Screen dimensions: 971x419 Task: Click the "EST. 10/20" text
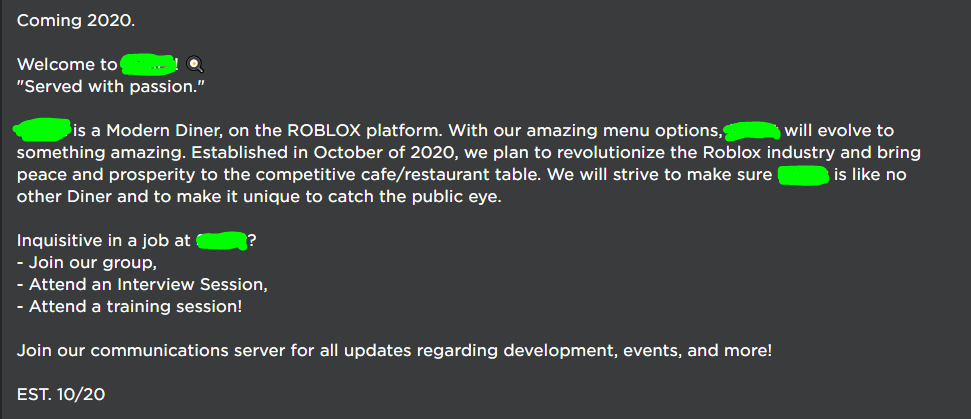(x=61, y=395)
